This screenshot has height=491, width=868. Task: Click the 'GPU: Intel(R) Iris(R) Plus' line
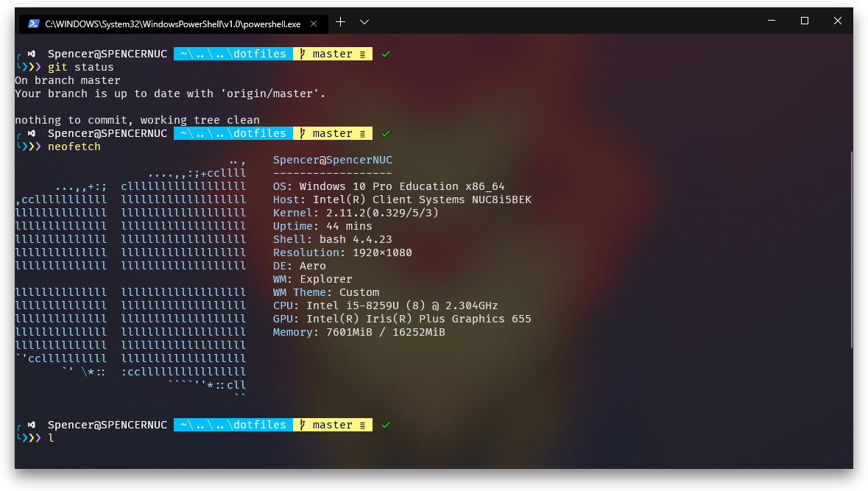(x=402, y=319)
